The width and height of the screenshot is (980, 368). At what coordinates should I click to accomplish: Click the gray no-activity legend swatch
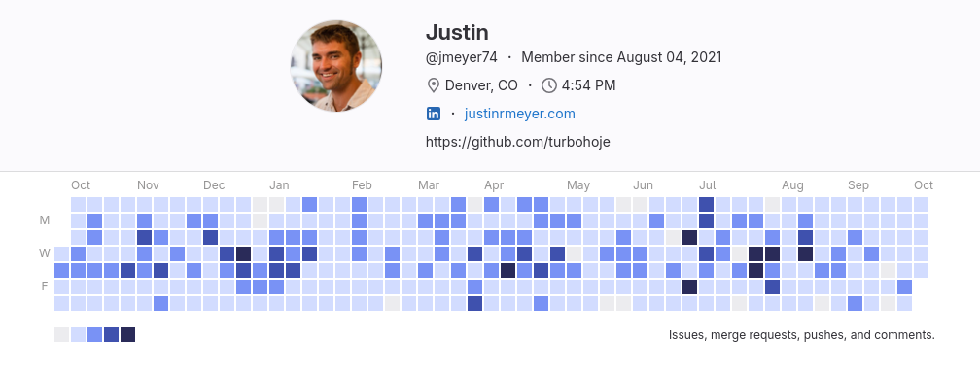click(x=62, y=334)
